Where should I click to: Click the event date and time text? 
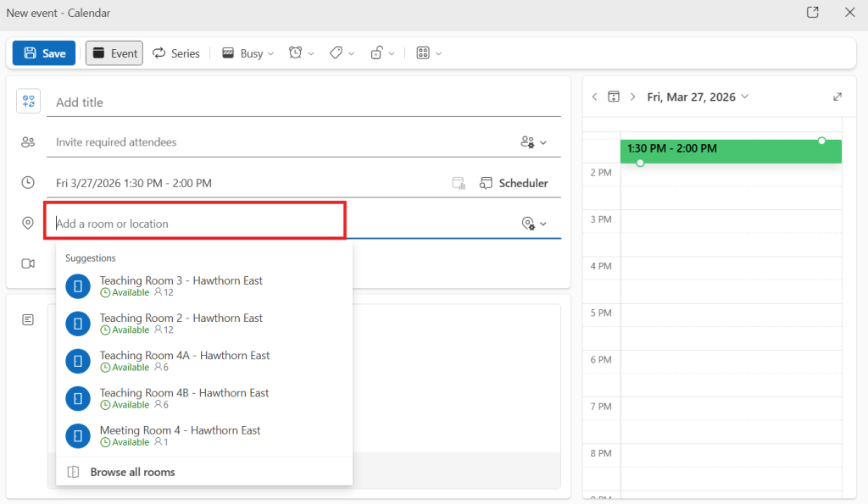pyautogui.click(x=133, y=183)
